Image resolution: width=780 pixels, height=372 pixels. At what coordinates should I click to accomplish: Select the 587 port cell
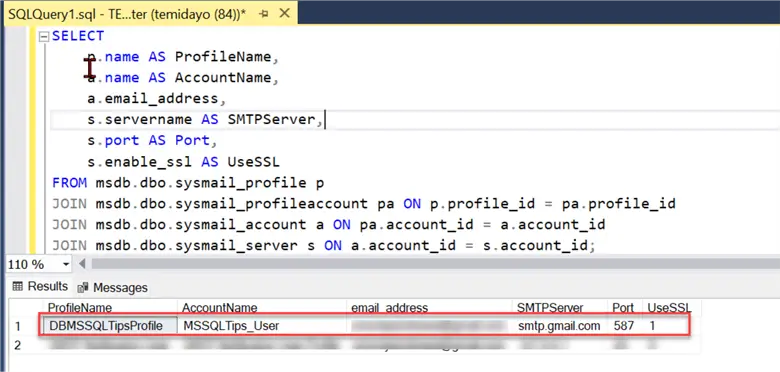(625, 326)
